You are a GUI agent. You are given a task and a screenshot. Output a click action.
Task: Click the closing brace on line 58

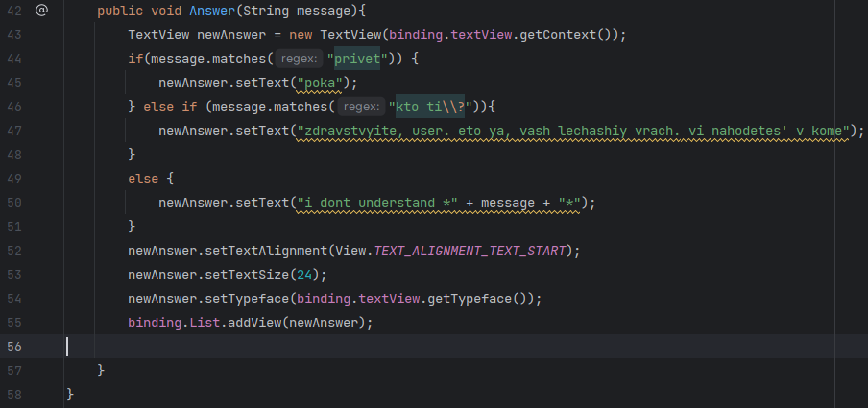(x=70, y=394)
